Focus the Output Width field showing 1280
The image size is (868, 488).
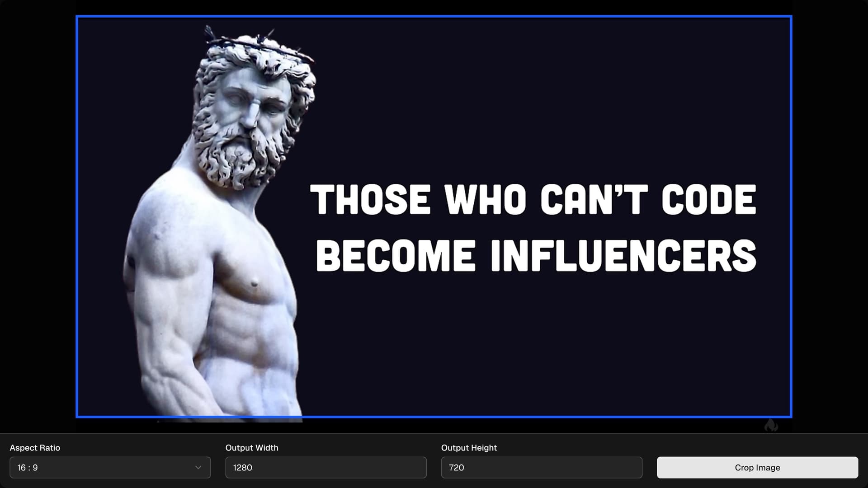tap(325, 468)
